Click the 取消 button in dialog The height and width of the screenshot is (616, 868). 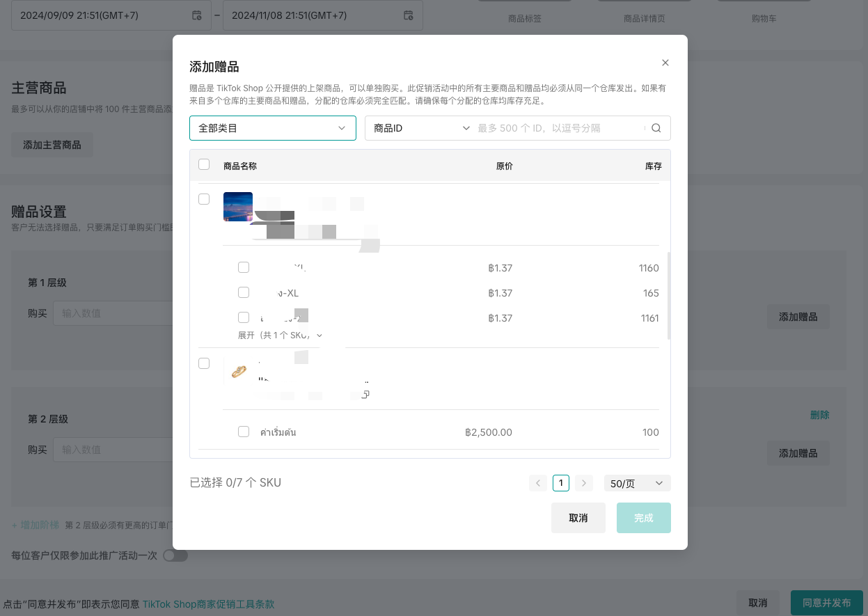click(578, 518)
